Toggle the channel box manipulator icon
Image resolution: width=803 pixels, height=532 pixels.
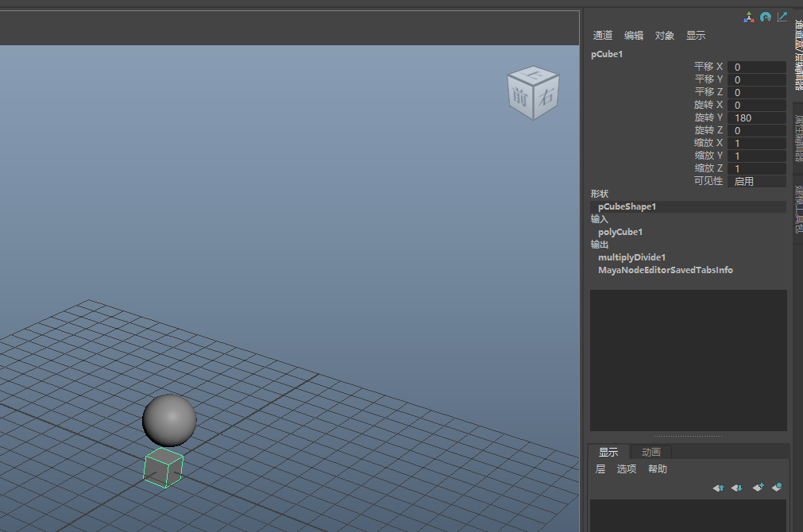tap(749, 17)
